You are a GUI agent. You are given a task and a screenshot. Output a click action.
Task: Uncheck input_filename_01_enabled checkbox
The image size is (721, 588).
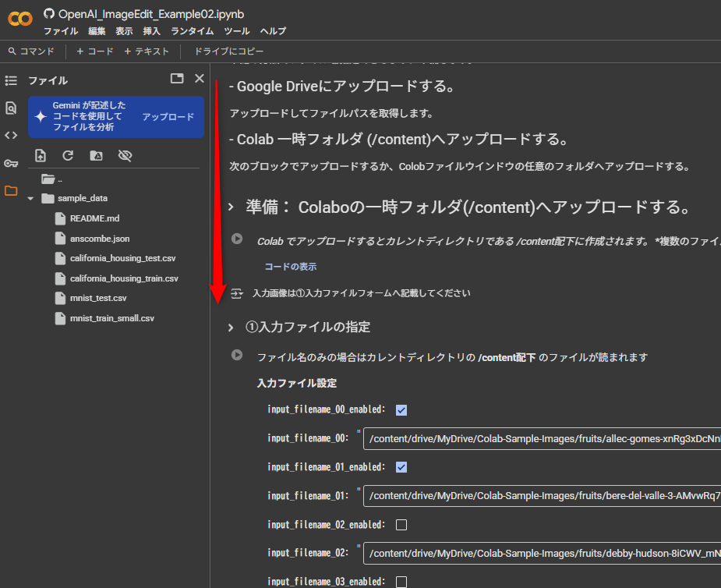(x=401, y=467)
